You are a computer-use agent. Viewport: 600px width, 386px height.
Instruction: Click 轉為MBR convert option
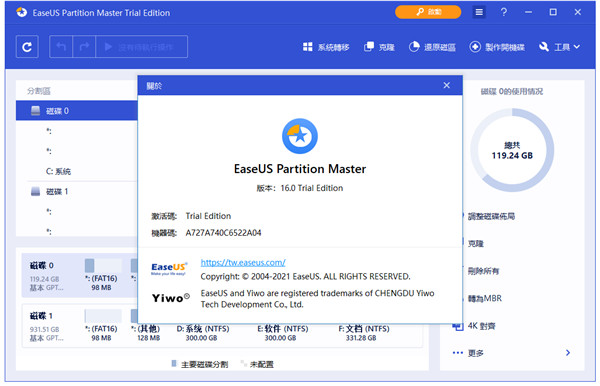[484, 298]
